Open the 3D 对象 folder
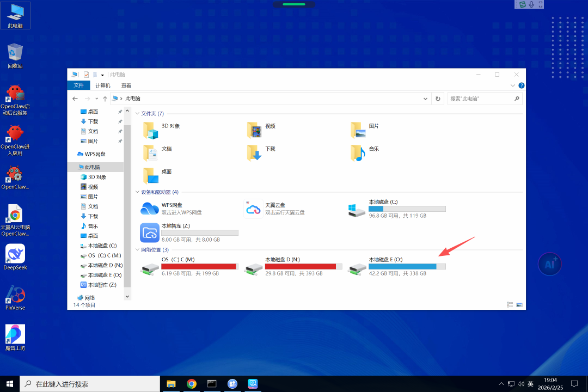Image resolution: width=588 pixels, height=392 pixels. tap(151, 130)
